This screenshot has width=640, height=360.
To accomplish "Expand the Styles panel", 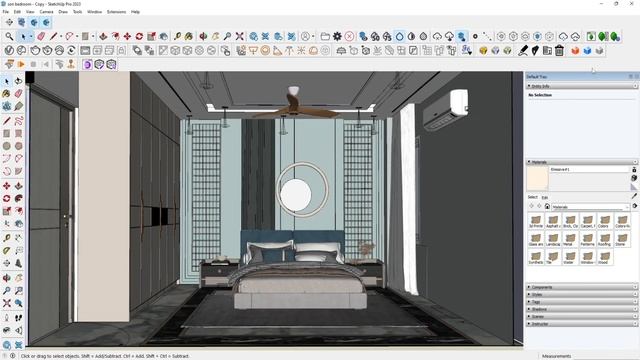I will coord(581,295).
